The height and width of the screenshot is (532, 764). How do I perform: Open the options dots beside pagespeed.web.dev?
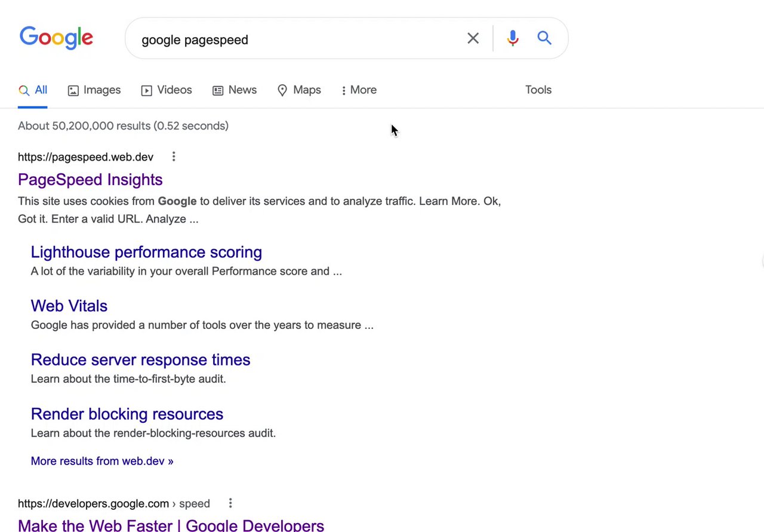pos(174,156)
